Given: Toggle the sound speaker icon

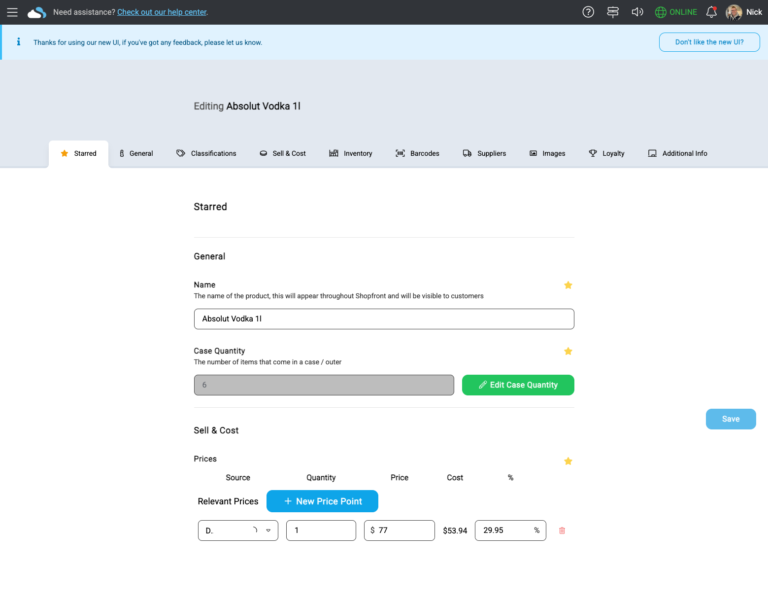Looking at the screenshot, I should (x=637, y=12).
